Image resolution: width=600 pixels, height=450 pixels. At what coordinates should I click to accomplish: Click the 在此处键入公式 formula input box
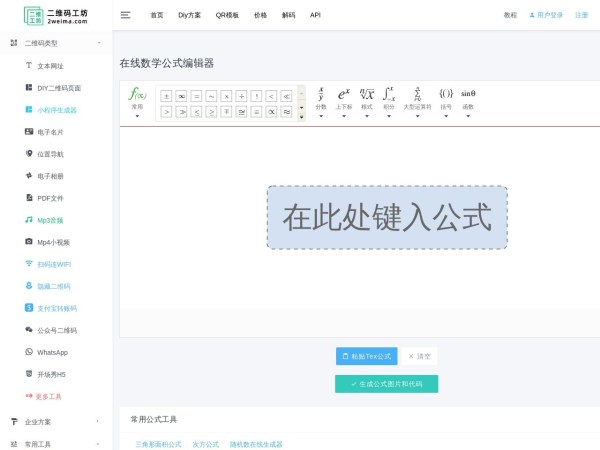(x=386, y=217)
